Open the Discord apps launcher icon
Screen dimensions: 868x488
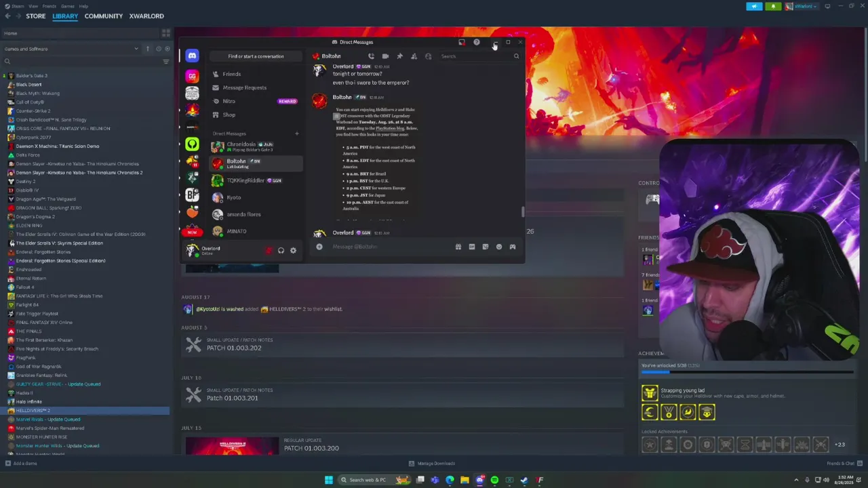[513, 247]
